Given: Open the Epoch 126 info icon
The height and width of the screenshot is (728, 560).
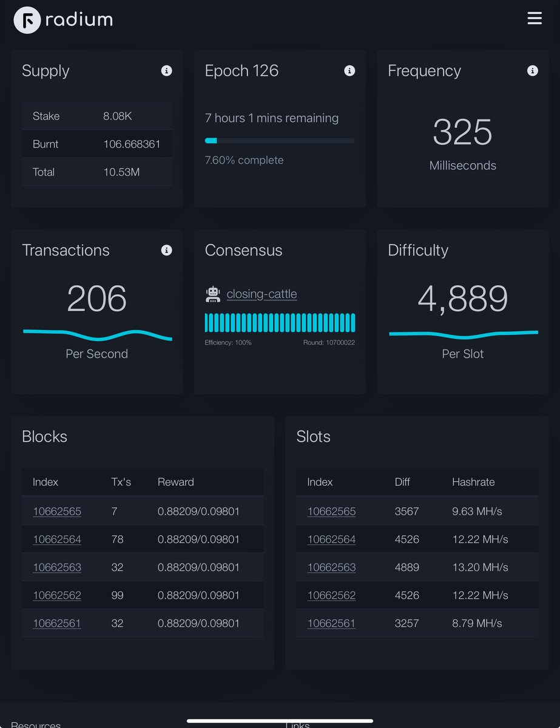Looking at the screenshot, I should click(x=349, y=71).
